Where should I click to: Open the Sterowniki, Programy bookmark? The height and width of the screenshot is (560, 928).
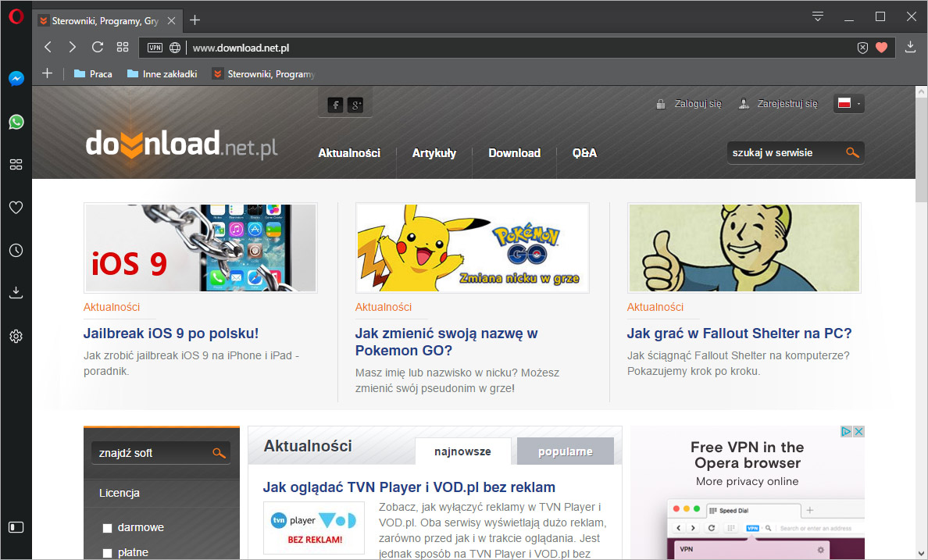[x=264, y=74]
